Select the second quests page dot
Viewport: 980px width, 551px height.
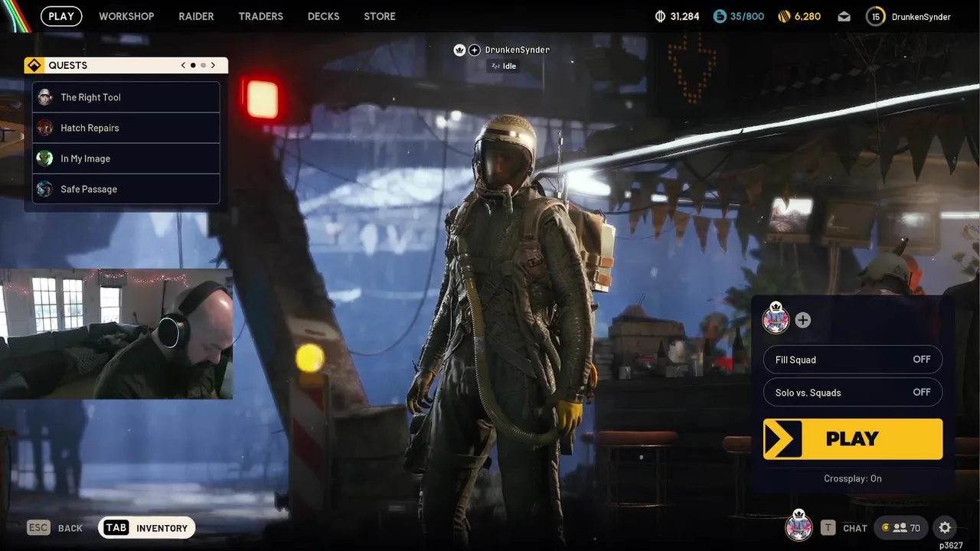tap(203, 65)
